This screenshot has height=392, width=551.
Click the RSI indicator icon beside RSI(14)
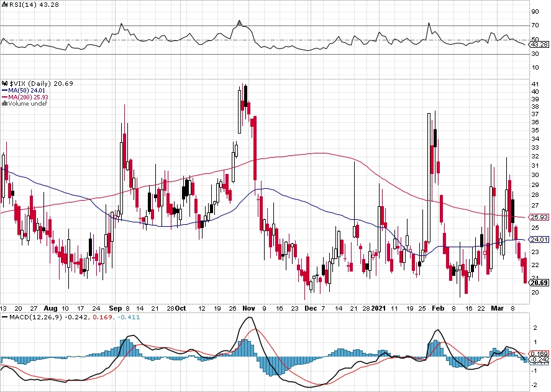pos(4,4)
